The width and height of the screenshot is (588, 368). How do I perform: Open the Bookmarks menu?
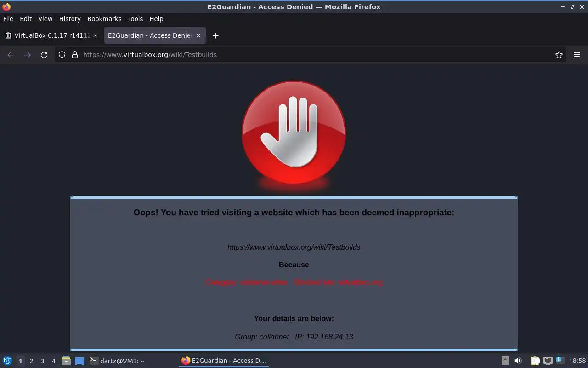click(104, 19)
